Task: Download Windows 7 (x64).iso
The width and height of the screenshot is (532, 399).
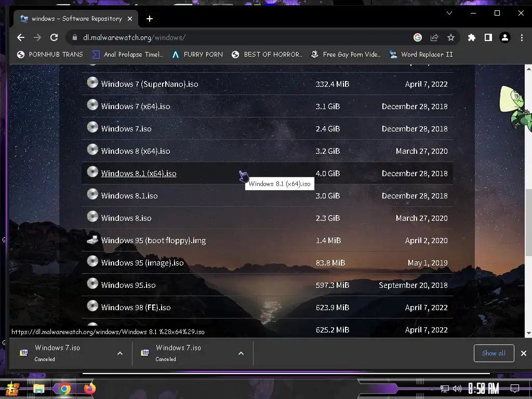Action: (136, 107)
